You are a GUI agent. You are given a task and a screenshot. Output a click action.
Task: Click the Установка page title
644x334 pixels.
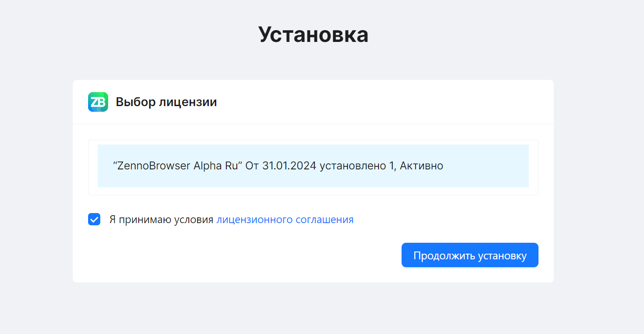pyautogui.click(x=313, y=34)
